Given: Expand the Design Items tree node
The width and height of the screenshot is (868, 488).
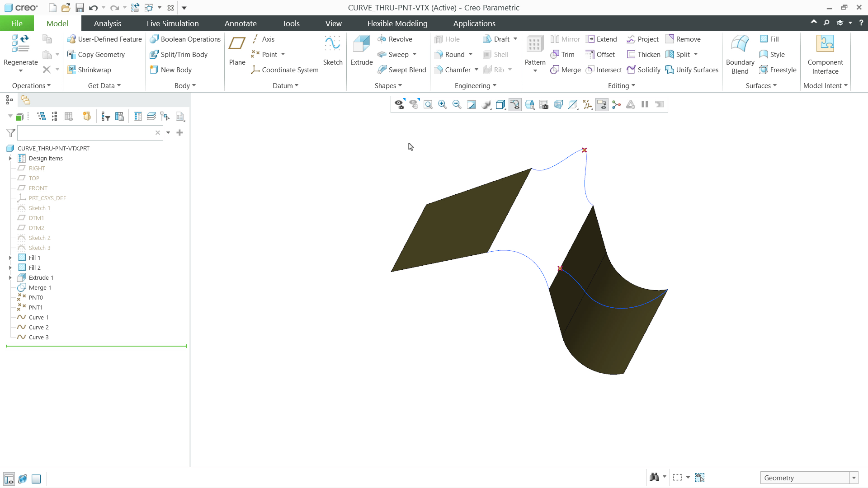Looking at the screenshot, I should pyautogui.click(x=10, y=159).
